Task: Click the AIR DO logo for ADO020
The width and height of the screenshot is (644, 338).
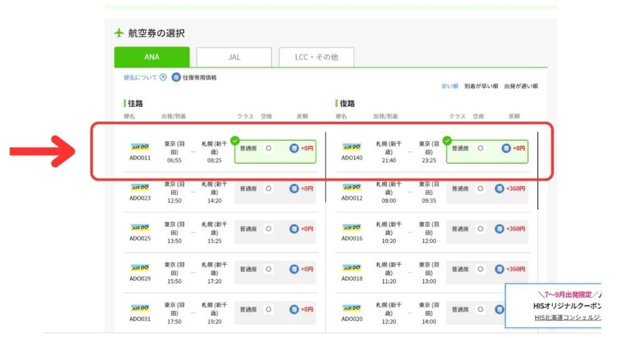Action: [x=352, y=308]
